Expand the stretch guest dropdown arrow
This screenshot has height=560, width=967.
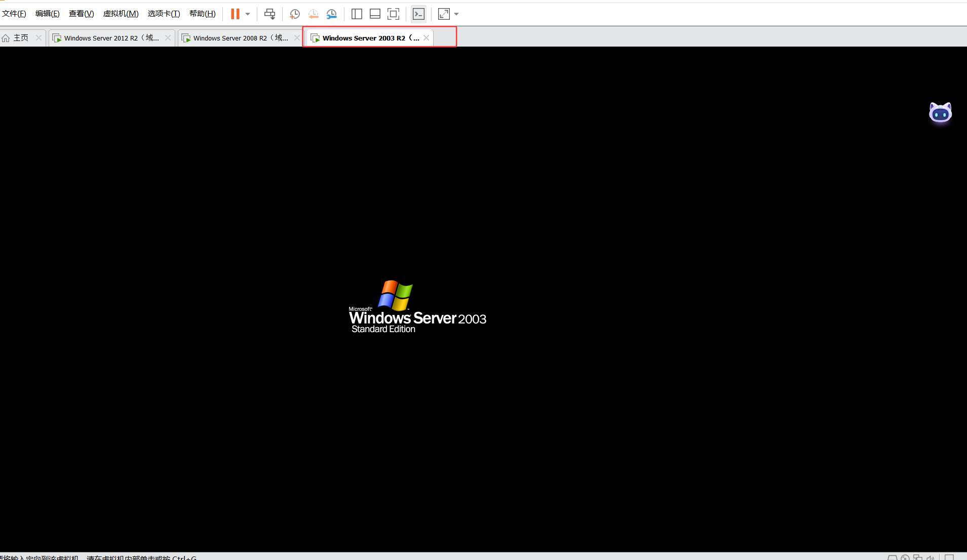(x=456, y=14)
